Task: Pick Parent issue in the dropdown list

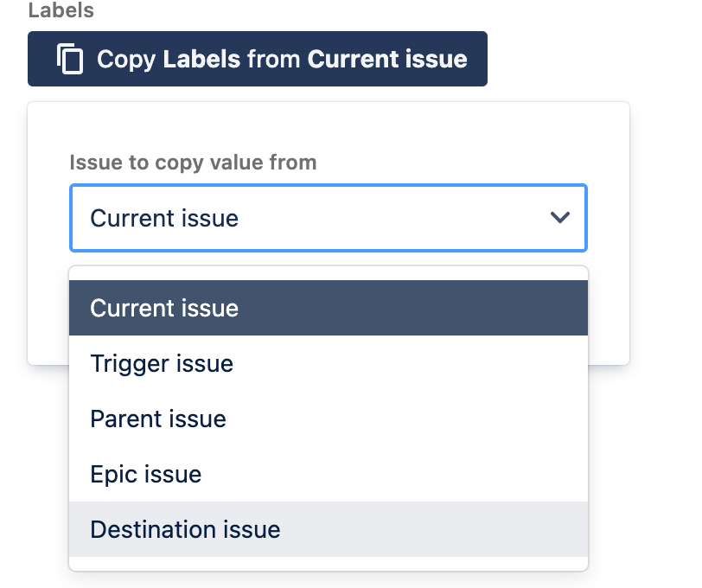Action: coord(329,419)
